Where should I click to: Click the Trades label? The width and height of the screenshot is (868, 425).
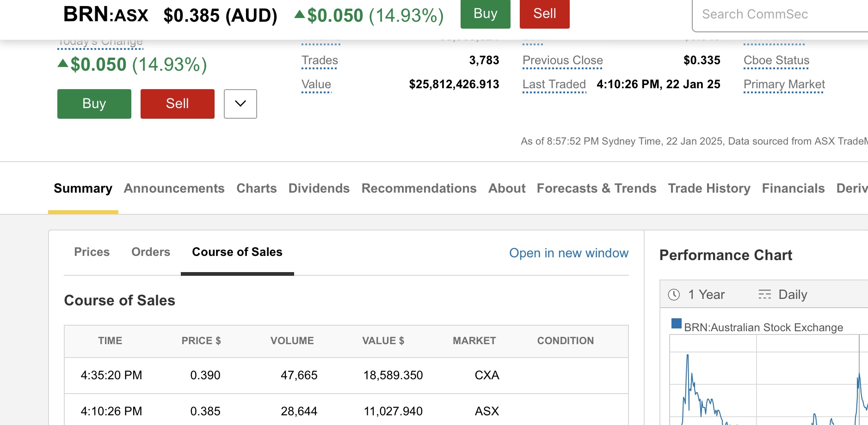point(320,61)
